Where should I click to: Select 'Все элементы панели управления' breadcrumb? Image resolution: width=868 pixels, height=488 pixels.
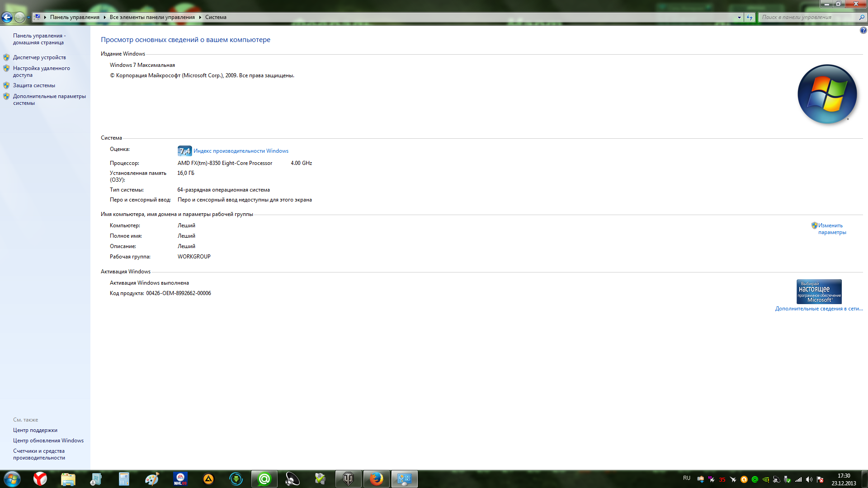click(152, 17)
